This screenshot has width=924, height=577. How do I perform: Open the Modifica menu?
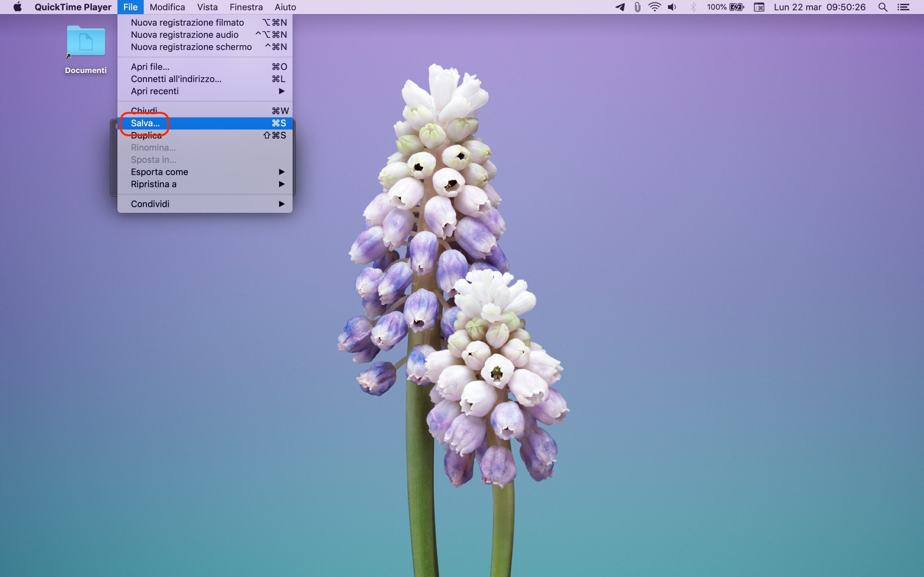point(167,7)
